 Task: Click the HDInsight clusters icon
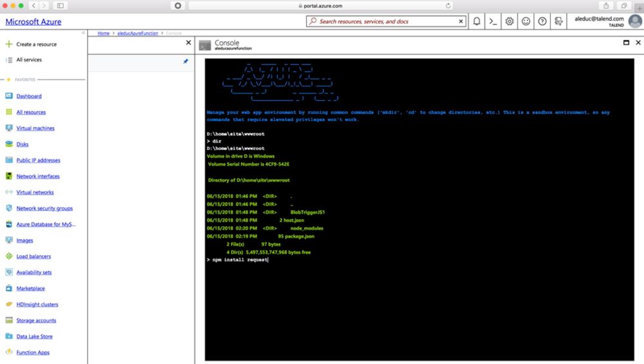(x=9, y=303)
